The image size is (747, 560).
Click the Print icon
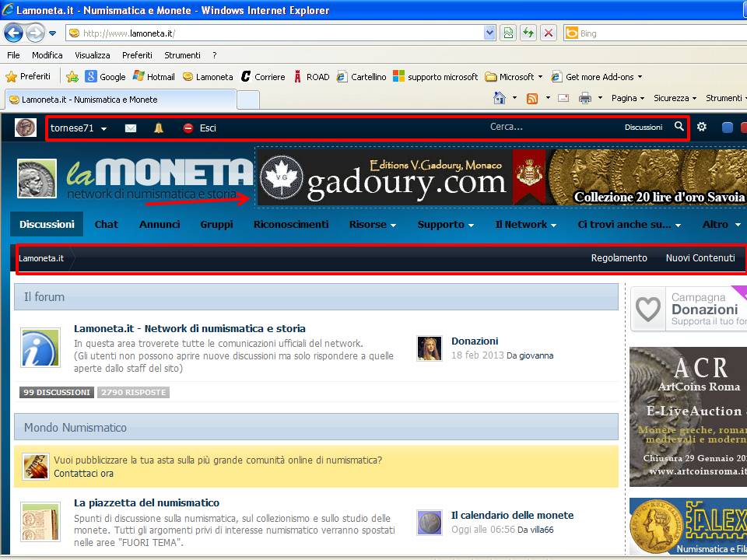pos(584,98)
